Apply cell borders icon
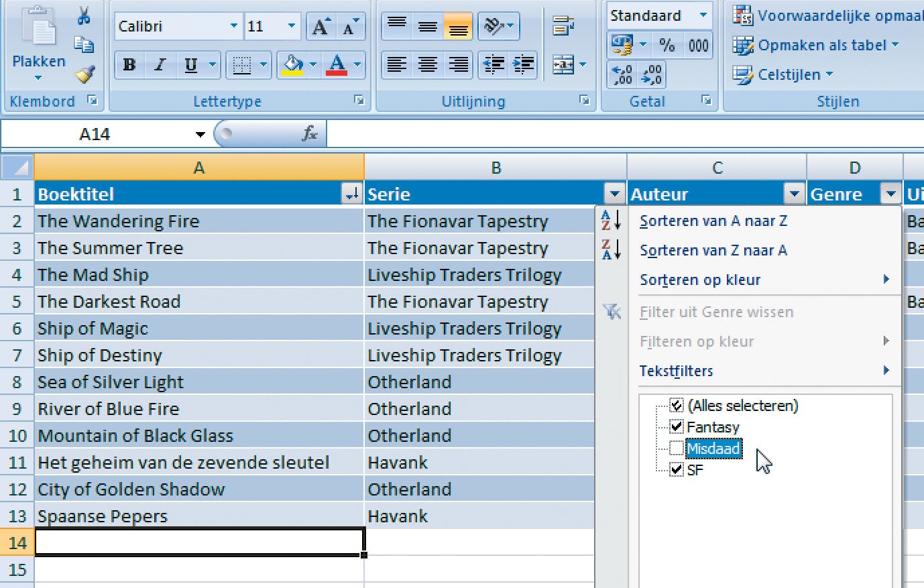 pos(241,65)
